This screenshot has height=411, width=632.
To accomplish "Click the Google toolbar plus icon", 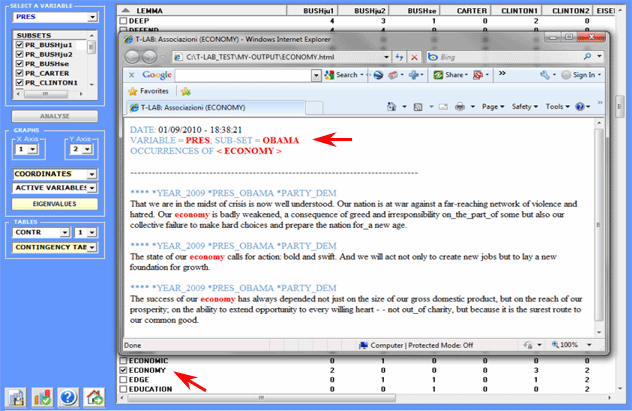I will click(x=414, y=75).
